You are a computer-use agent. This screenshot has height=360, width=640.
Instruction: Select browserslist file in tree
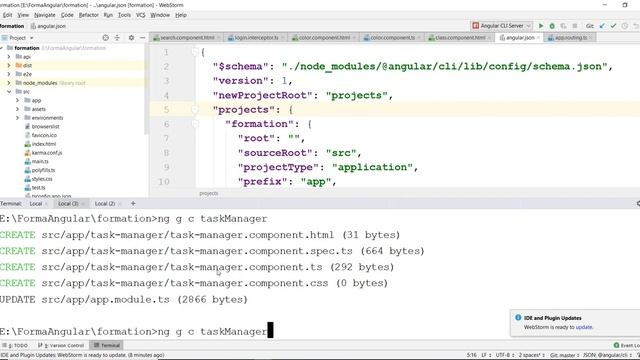click(x=45, y=127)
